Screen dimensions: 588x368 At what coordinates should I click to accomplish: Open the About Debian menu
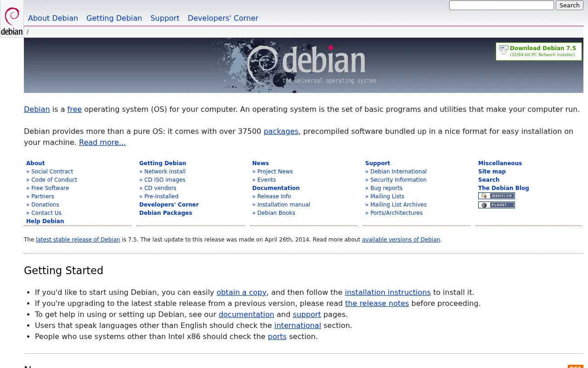click(x=53, y=18)
